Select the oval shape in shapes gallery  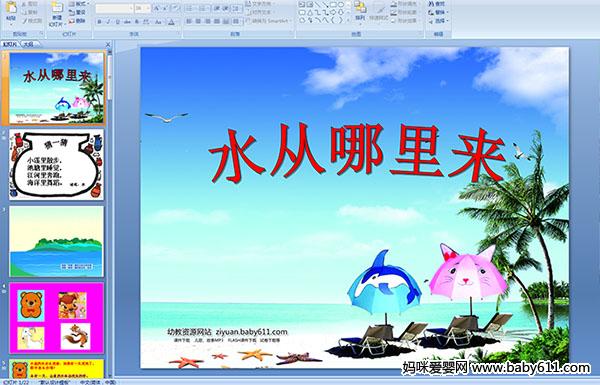(341, 4)
